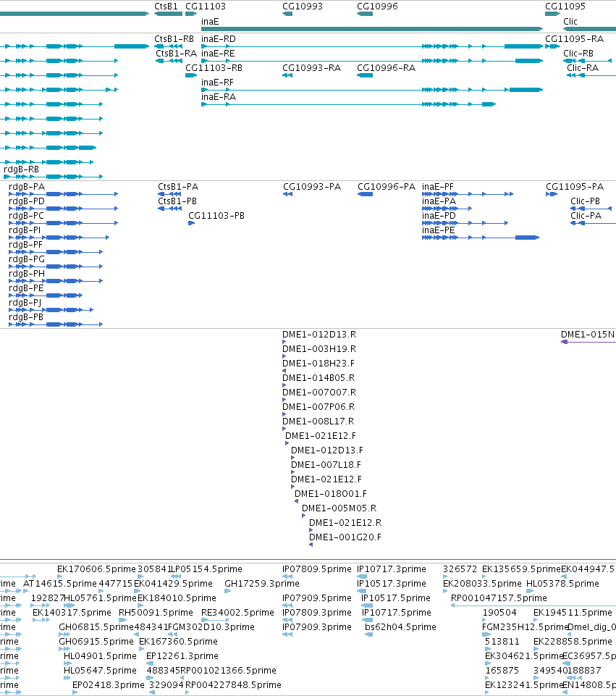
Task: Click the CG11103 gene label
Action: pos(206,7)
